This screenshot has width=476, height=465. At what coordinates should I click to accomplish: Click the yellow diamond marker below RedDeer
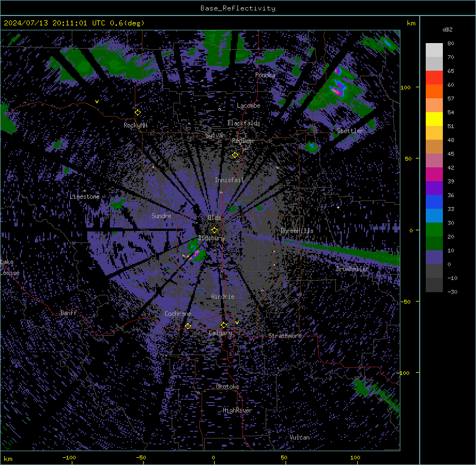[235, 155]
